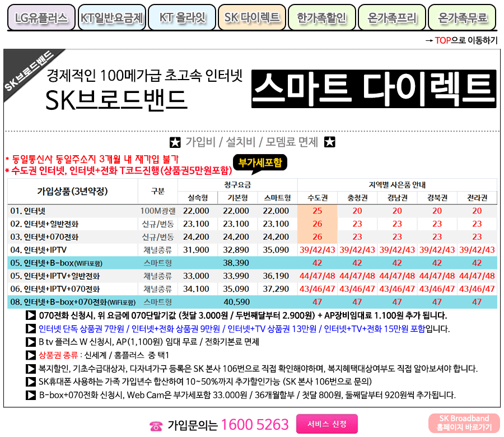Open the SK 다이렉트 tab

(251, 18)
